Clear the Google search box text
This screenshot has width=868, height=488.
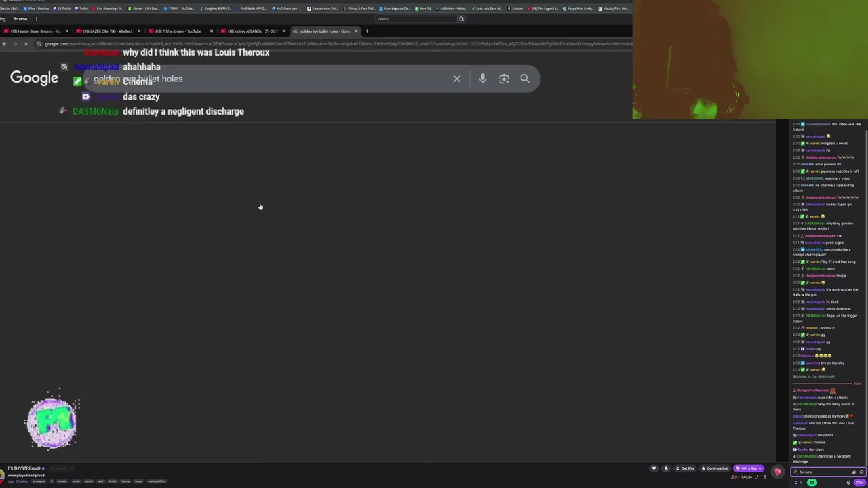pos(457,79)
